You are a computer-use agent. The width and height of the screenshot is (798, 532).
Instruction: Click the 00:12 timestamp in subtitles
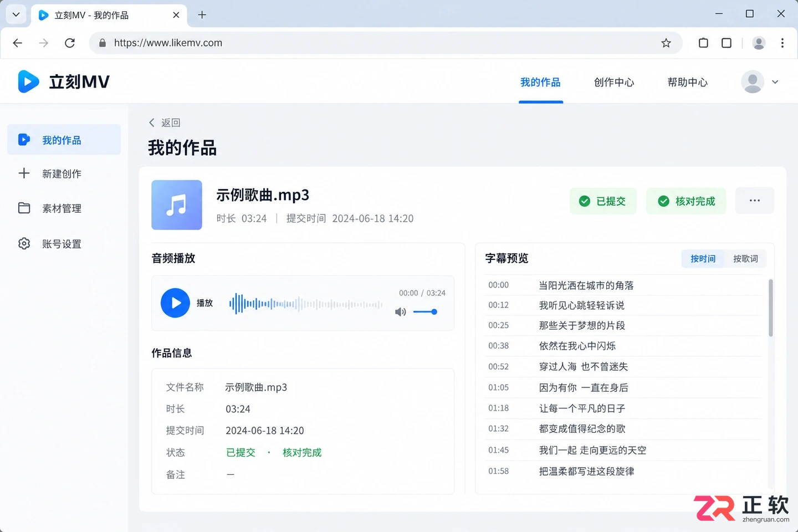498,305
